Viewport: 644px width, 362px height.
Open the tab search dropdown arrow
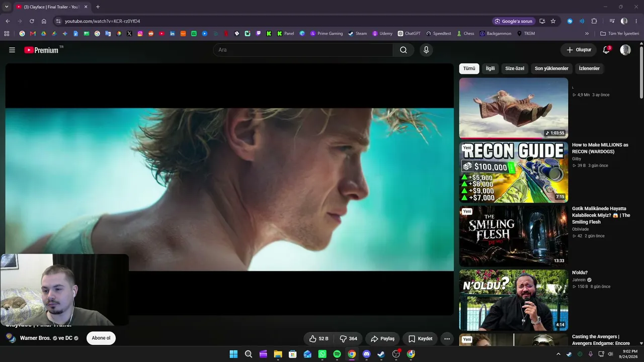pyautogui.click(x=7, y=7)
